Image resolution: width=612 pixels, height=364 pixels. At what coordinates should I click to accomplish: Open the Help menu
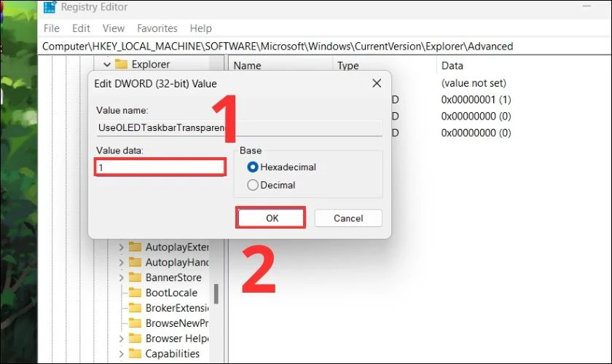click(x=200, y=28)
